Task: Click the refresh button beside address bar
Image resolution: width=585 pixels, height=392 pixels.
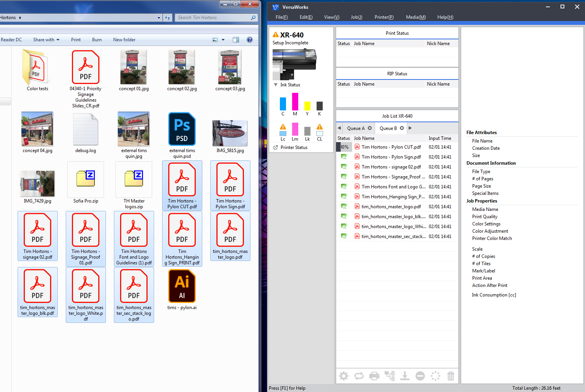Action: click(167, 18)
